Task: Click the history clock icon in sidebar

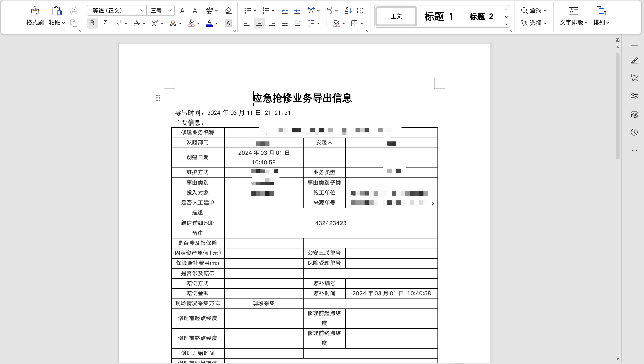Action: (x=634, y=132)
